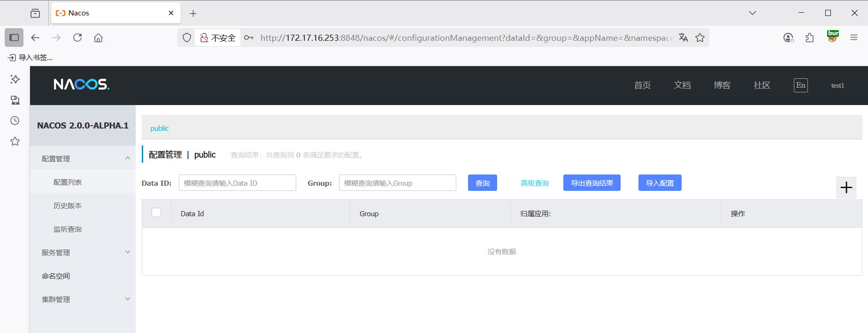
Task: Open the account profile icon in toolbar
Action: [789, 38]
